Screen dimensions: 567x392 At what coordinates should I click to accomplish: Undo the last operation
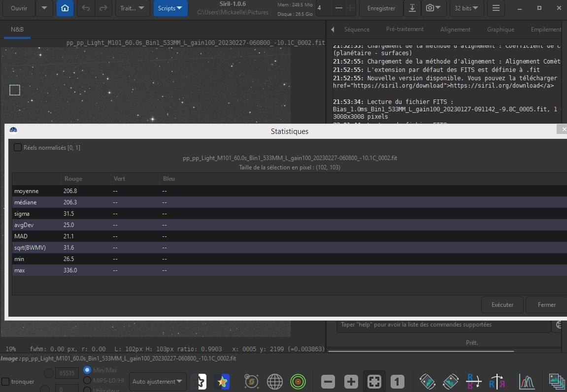pos(86,8)
